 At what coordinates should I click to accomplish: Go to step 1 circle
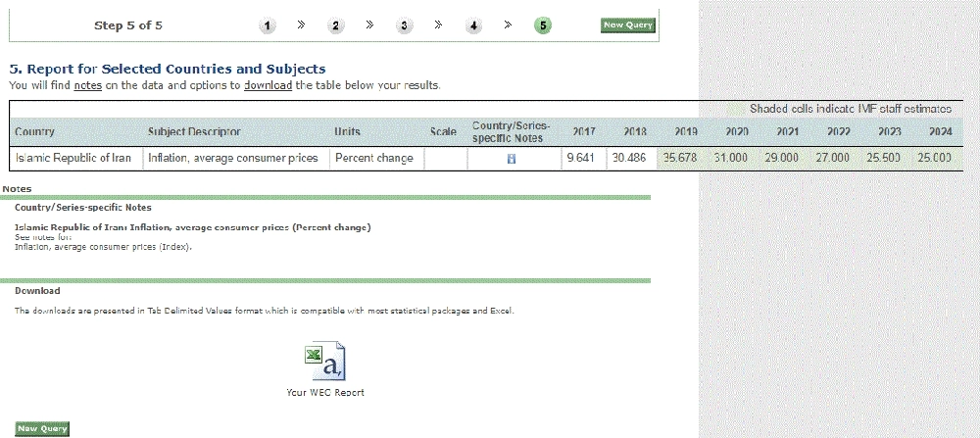268,25
